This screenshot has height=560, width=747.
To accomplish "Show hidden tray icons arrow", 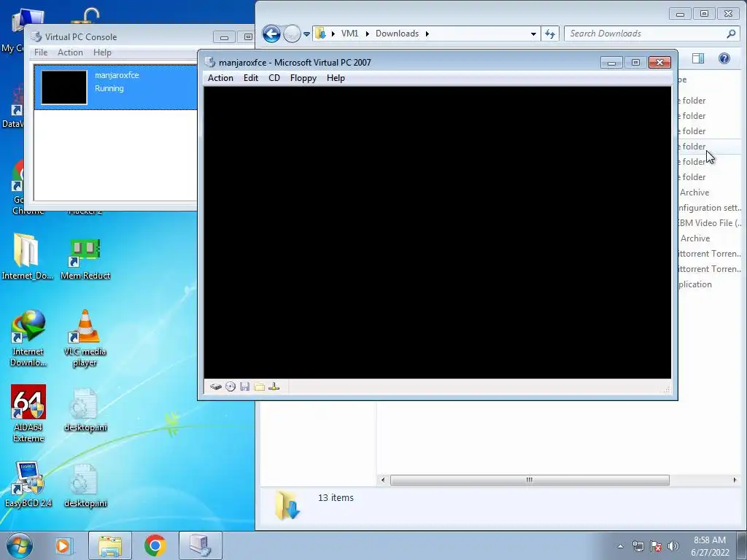I will click(x=620, y=546).
